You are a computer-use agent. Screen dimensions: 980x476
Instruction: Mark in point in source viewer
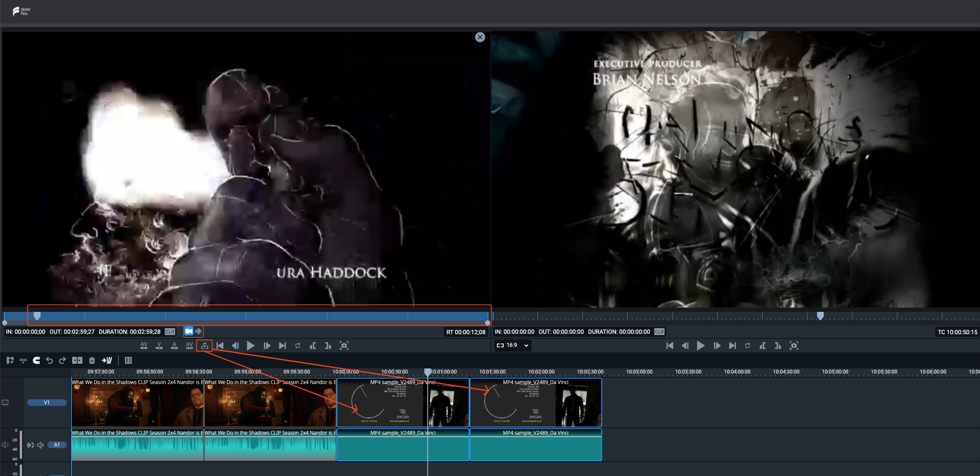(x=313, y=346)
